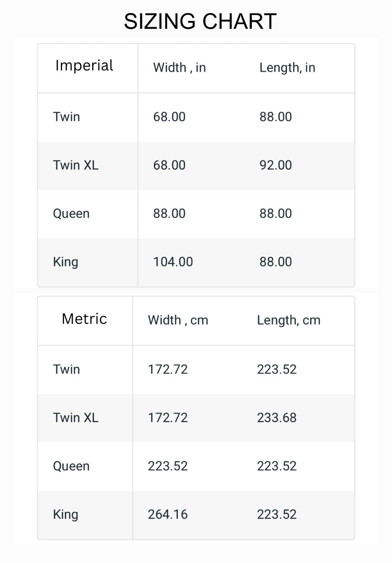Select the Metric Twin row label
The width and height of the screenshot is (392, 563).
[67, 369]
